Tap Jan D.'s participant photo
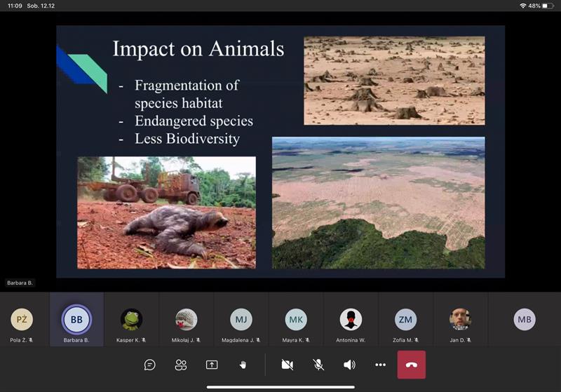 [460, 320]
